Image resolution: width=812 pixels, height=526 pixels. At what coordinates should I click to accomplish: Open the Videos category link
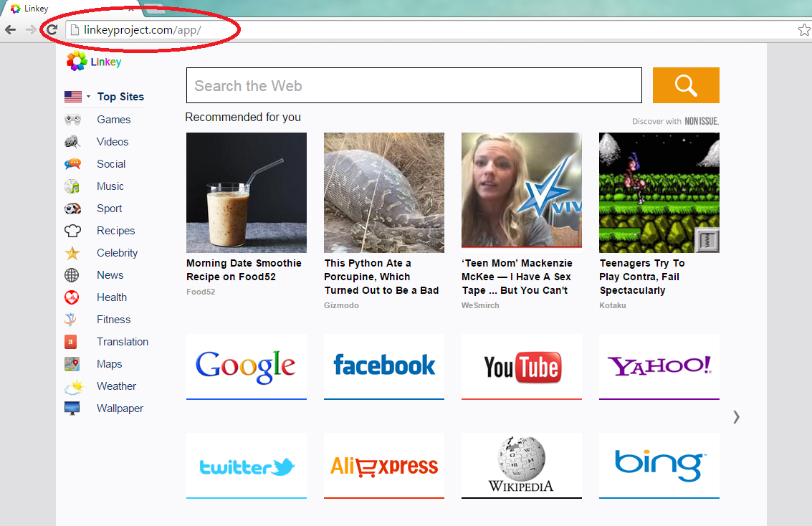point(113,142)
